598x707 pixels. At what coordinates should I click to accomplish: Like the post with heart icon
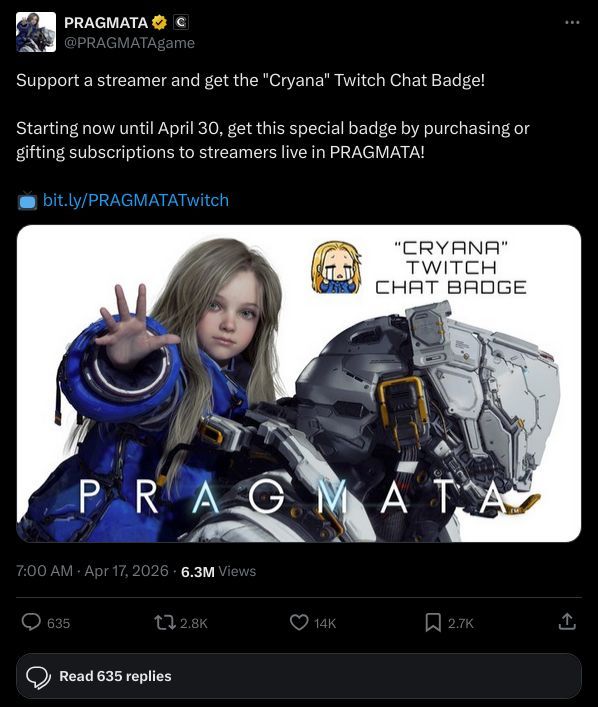(299, 623)
